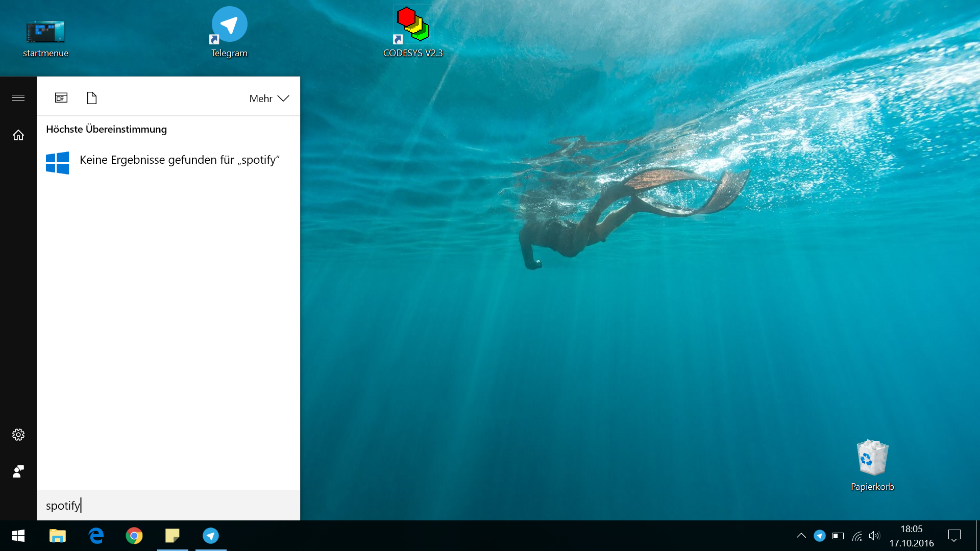980x551 pixels.
Task: Click in the search box containing spotify
Action: (168, 505)
